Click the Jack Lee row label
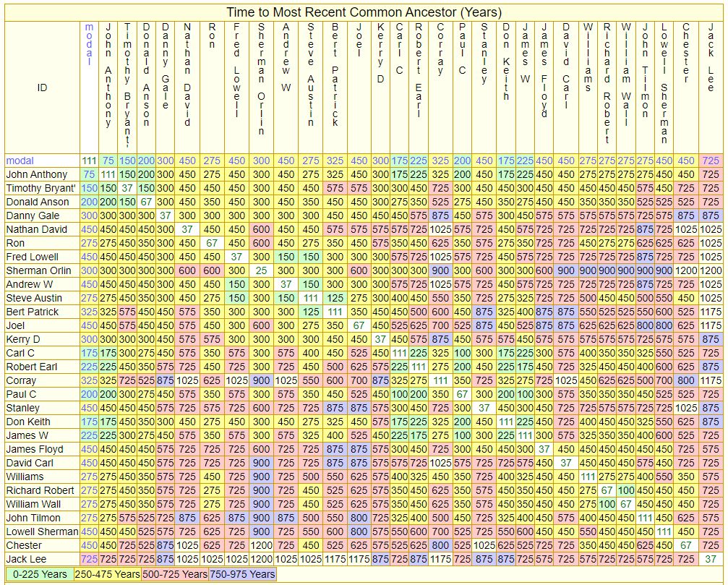Viewport: 728px width, 585px height. 27,559
